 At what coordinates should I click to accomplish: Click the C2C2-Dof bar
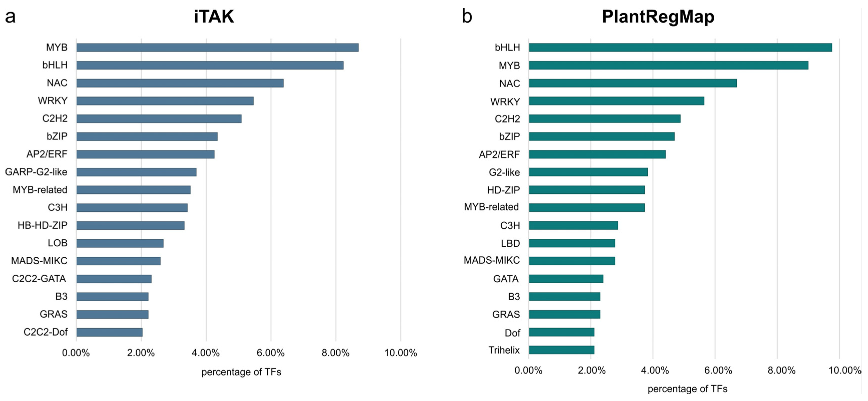click(x=109, y=332)
